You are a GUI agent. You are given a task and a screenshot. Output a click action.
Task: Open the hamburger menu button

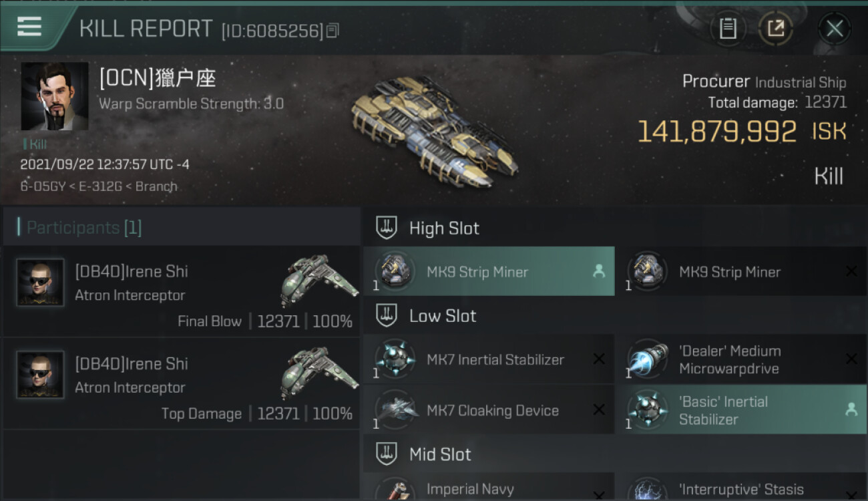29,27
